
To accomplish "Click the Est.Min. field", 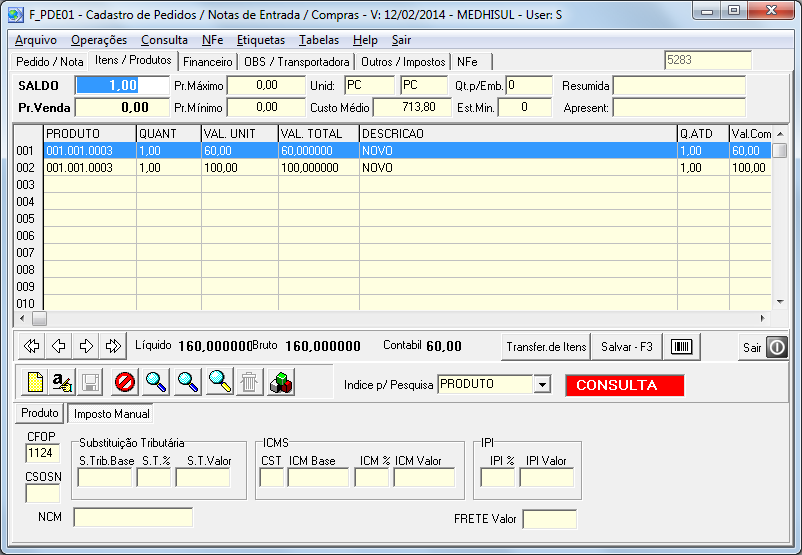I will tap(525, 107).
